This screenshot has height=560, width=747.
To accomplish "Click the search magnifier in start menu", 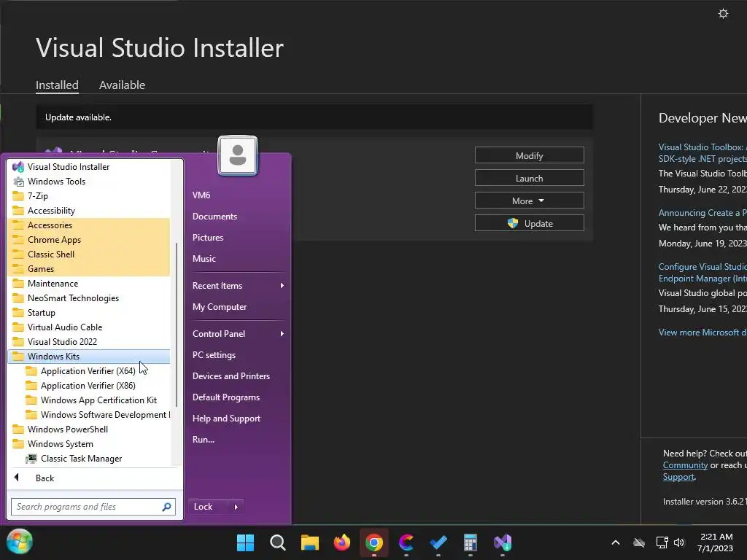I will pos(166,507).
